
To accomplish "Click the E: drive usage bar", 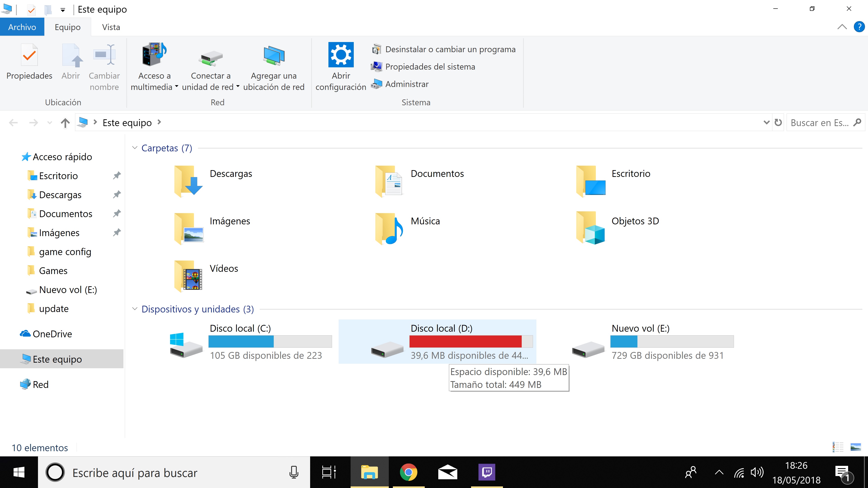I will [x=672, y=342].
